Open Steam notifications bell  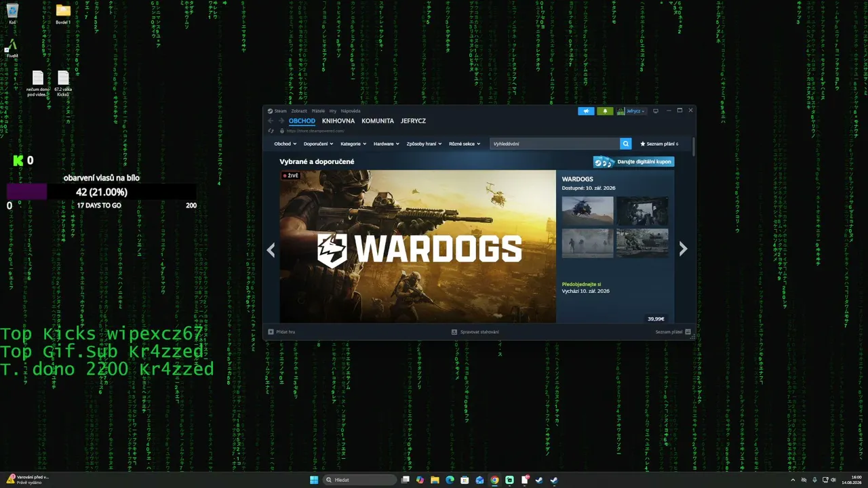tap(605, 110)
